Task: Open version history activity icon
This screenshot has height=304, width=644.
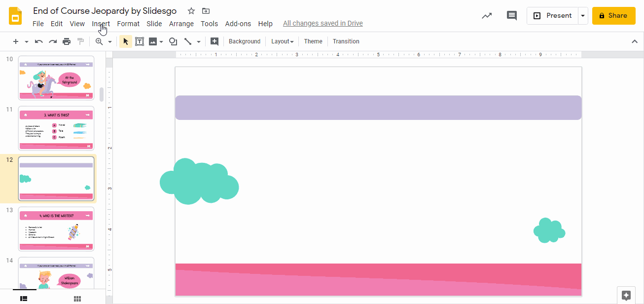Action: [487, 15]
